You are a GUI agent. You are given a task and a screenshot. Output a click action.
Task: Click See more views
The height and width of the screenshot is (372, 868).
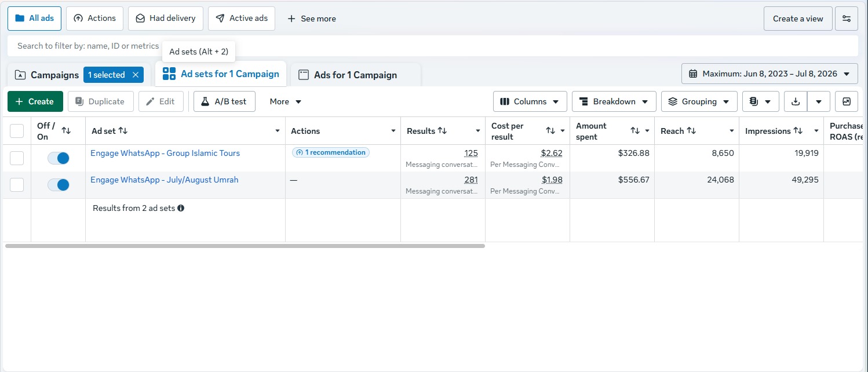click(312, 19)
